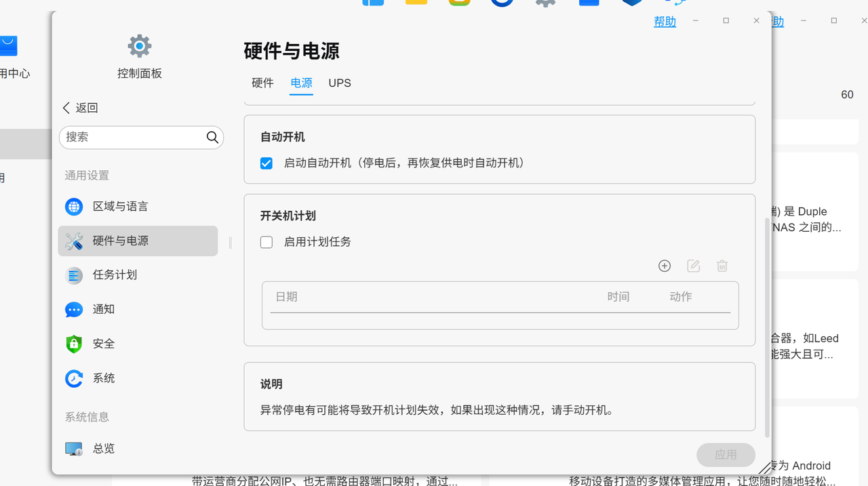868x486 pixels.
Task: Click the 动作 column header
Action: (681, 297)
